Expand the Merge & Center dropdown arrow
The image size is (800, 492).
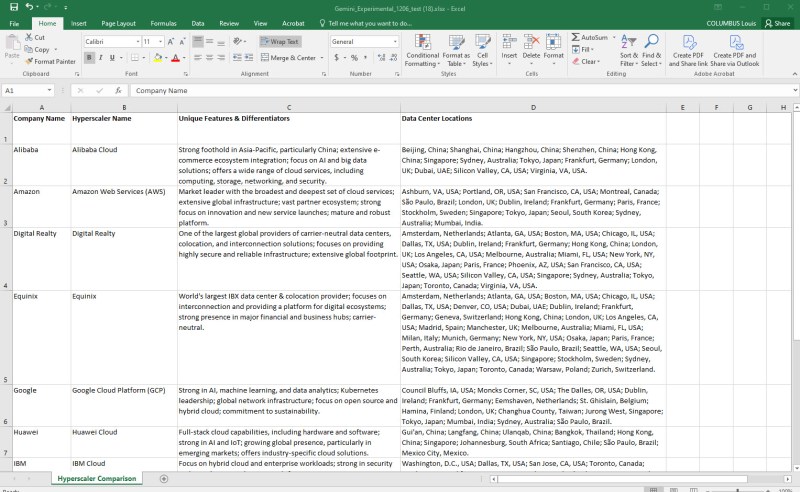[x=322, y=58]
